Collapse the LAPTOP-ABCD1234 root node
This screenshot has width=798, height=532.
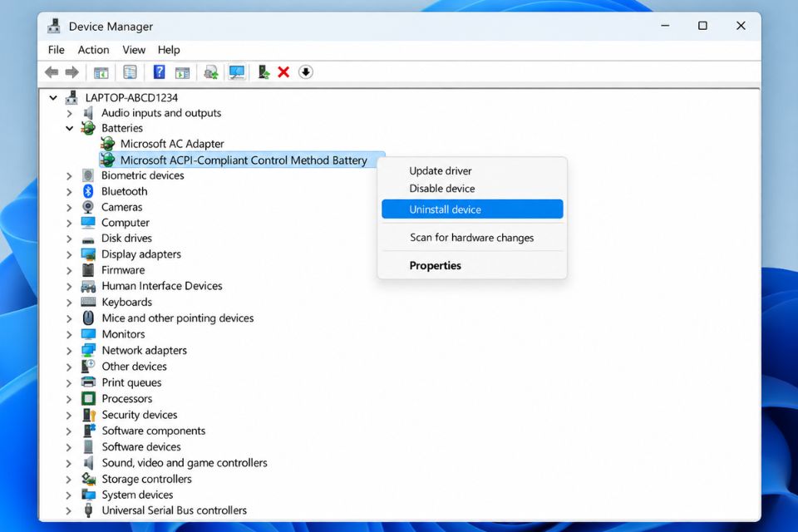pos(53,97)
